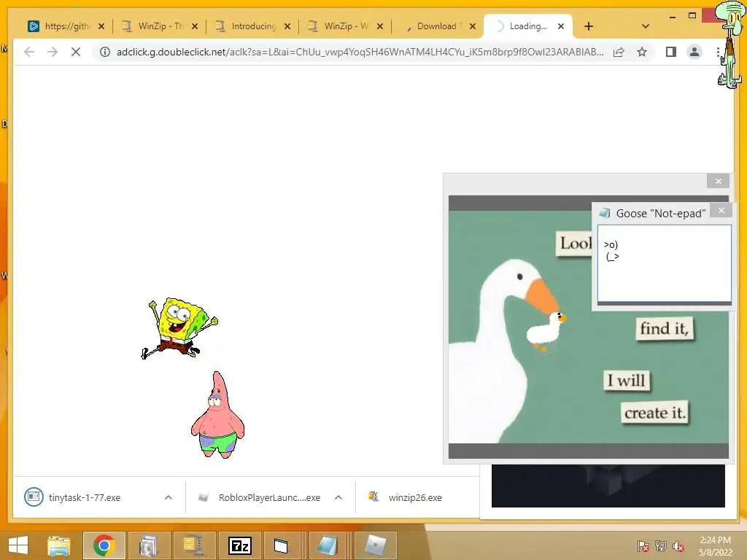
Task: Open network status tray icon
Action: click(661, 546)
